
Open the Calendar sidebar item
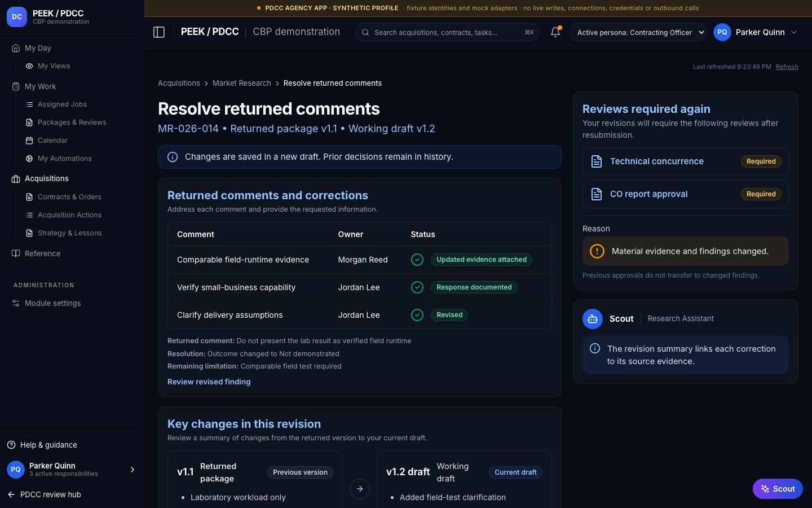click(52, 141)
